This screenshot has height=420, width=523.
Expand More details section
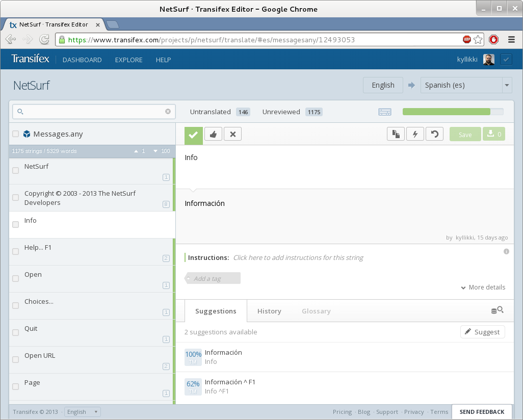pos(483,287)
